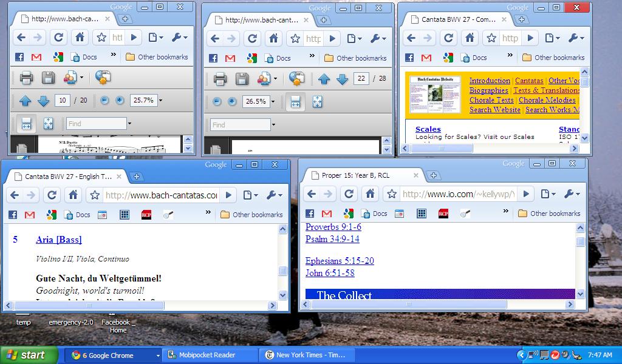This screenshot has width=622, height=364.
Task: Click the Aria [Bass] link
Action: pyautogui.click(x=58, y=240)
